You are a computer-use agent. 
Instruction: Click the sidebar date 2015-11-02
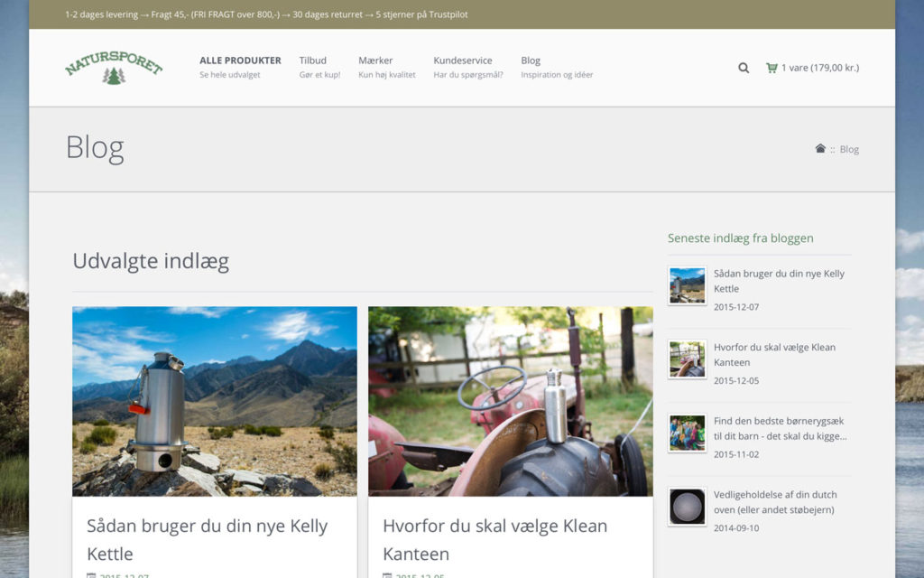(736, 454)
